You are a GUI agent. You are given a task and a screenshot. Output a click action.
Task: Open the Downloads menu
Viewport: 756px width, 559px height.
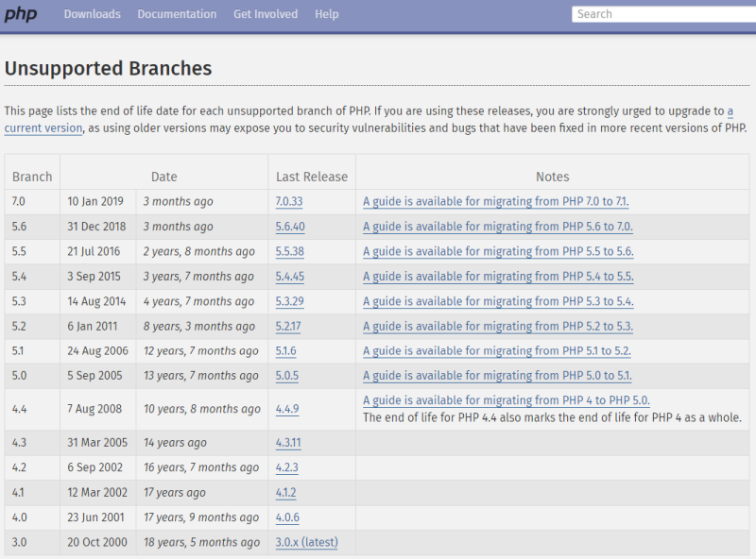pos(92,14)
